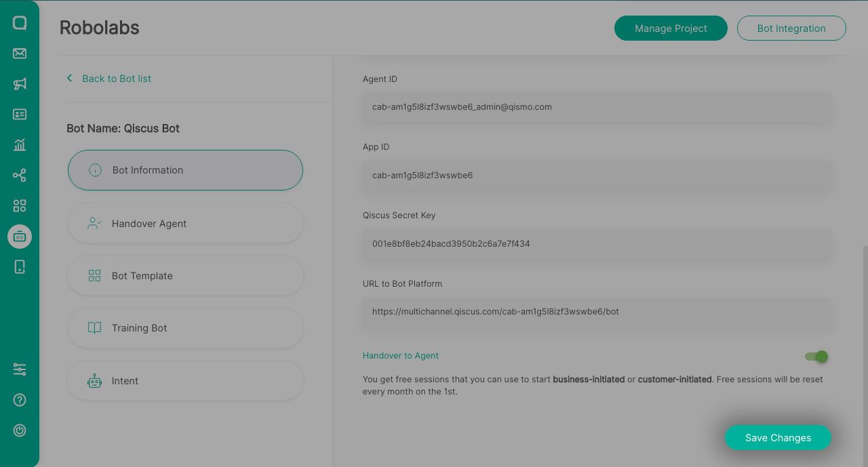The width and height of the screenshot is (868, 467).
Task: Toggle the Handover to Agent switch
Action: (816, 357)
